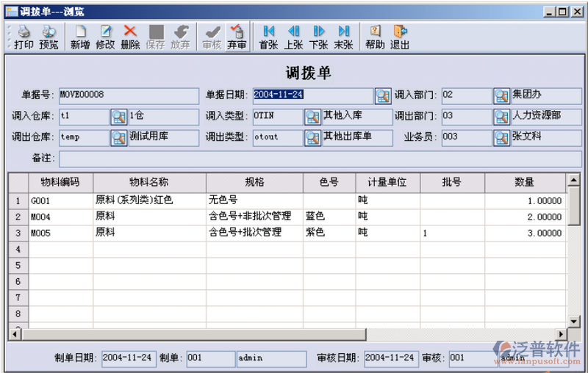Click the table's vertical scrollbar down arrow
This screenshot has width=588, height=373.
(x=573, y=322)
